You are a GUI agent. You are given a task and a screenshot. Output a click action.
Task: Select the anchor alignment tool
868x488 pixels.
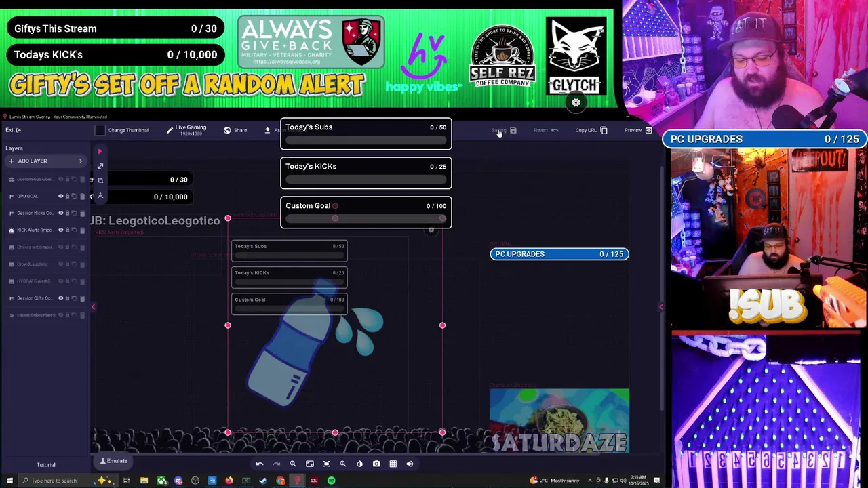[x=100, y=196]
